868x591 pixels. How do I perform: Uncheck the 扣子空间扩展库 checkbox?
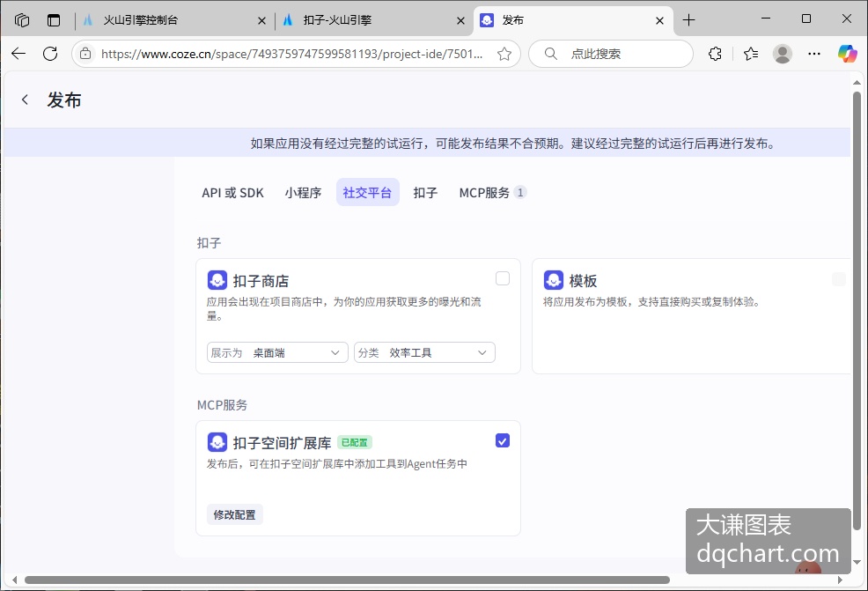coord(503,441)
